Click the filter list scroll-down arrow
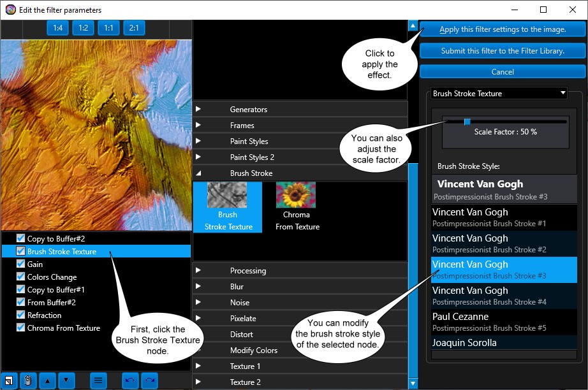This screenshot has height=390, width=588. (x=413, y=383)
